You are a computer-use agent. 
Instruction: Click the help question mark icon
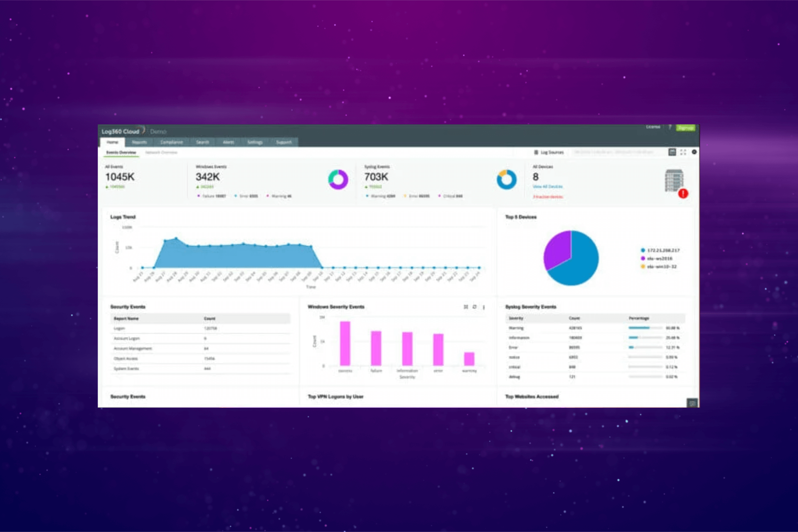[x=670, y=127]
